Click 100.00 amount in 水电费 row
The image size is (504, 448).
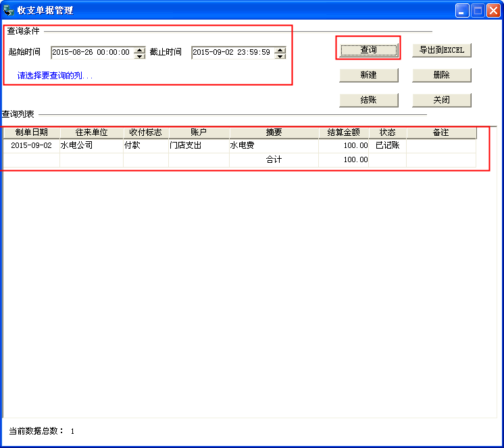344,145
